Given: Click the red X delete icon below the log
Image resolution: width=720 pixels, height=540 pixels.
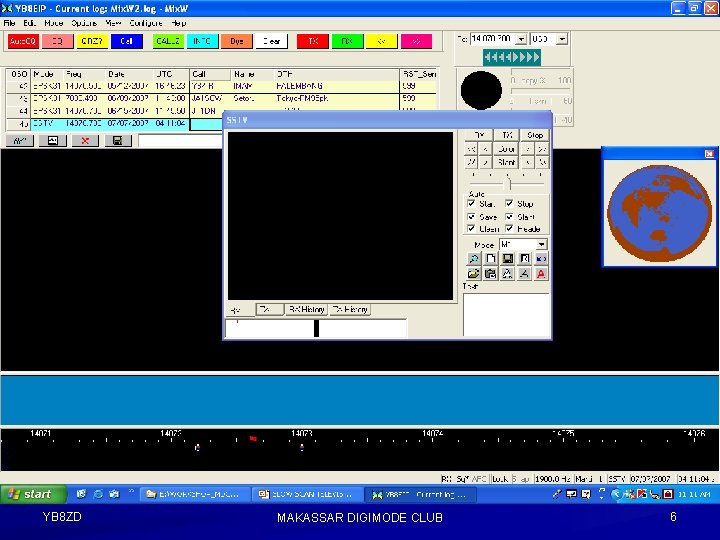Looking at the screenshot, I should [x=85, y=141].
